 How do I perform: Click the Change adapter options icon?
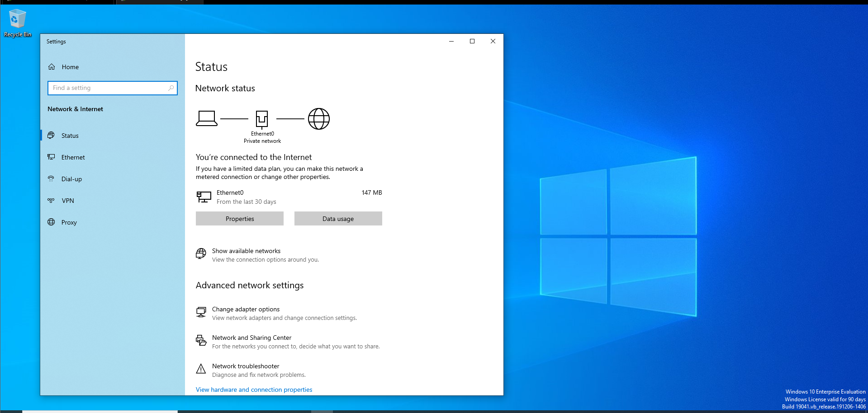[x=201, y=312]
